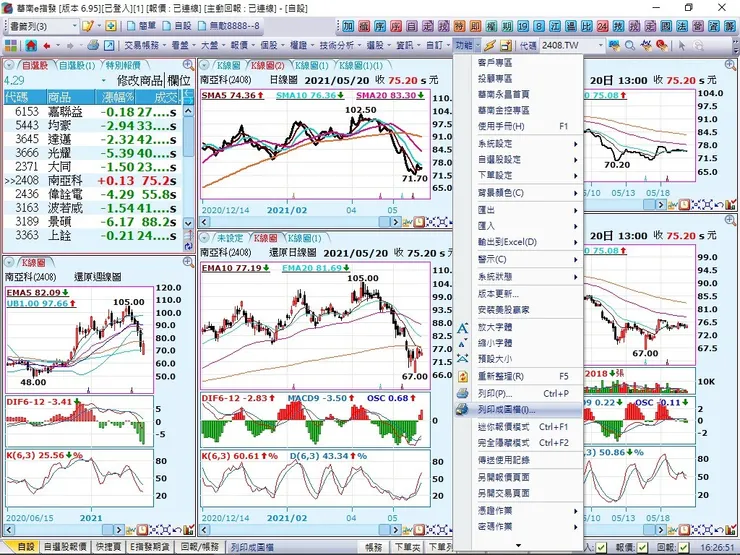Click horizontal scrollbar under daily K-chart
740x555 pixels.
pyautogui.click(x=300, y=221)
